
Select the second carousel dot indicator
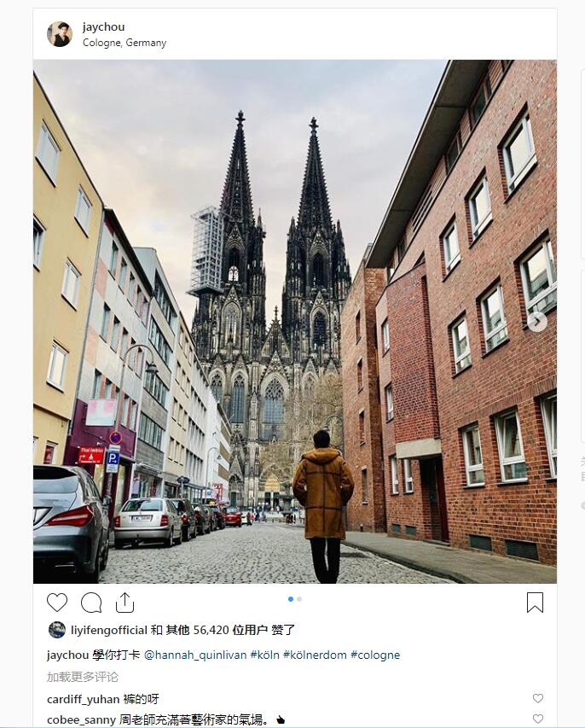tap(299, 599)
